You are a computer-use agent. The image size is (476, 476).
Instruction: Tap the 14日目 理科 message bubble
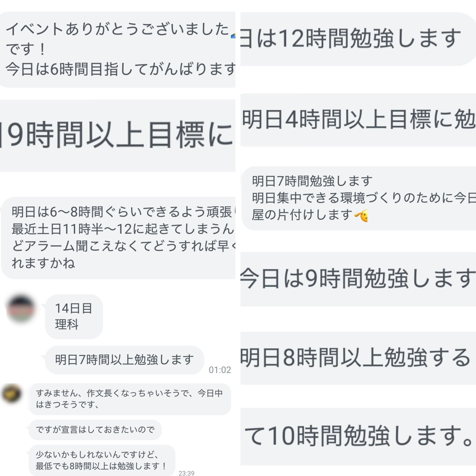[x=74, y=317]
